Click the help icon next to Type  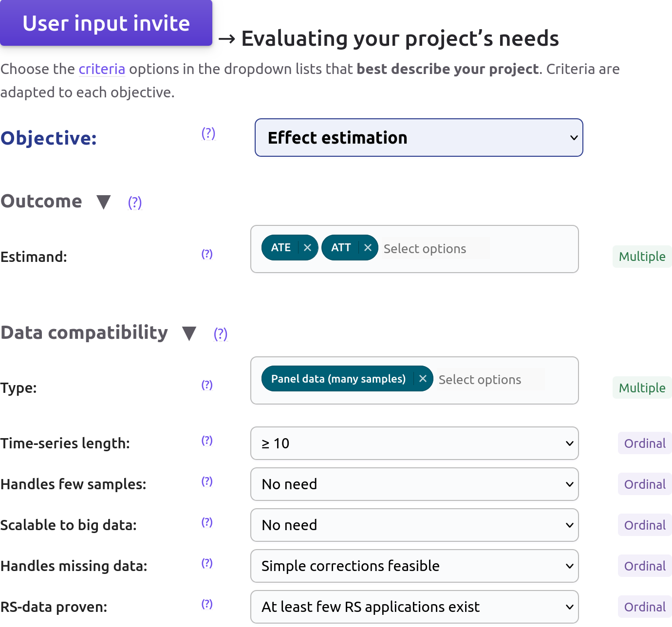(x=207, y=385)
